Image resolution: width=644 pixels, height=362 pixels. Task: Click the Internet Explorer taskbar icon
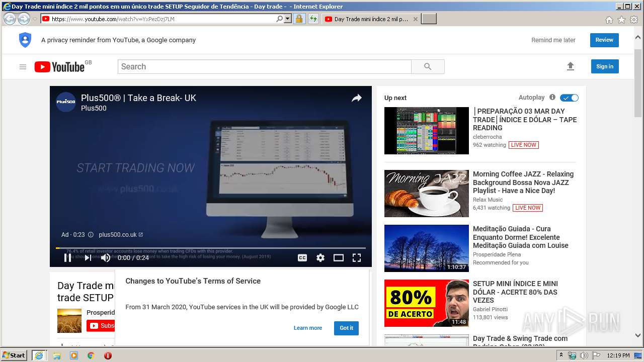[39, 355]
